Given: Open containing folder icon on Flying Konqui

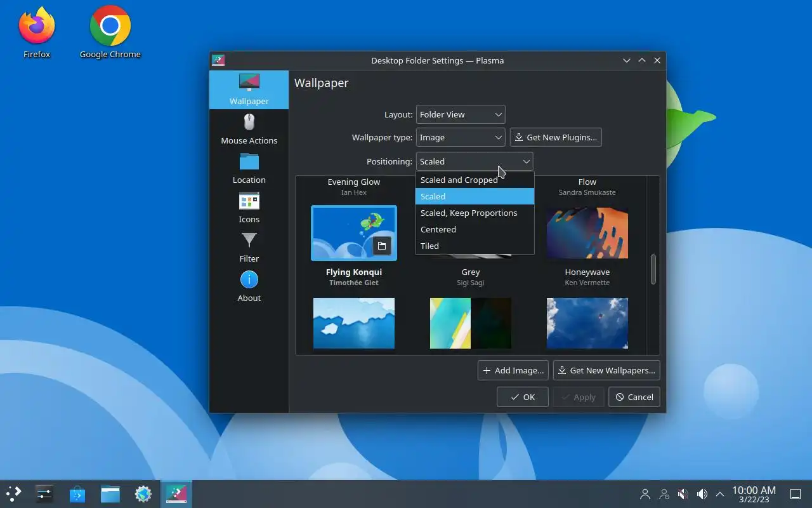Looking at the screenshot, I should (381, 246).
